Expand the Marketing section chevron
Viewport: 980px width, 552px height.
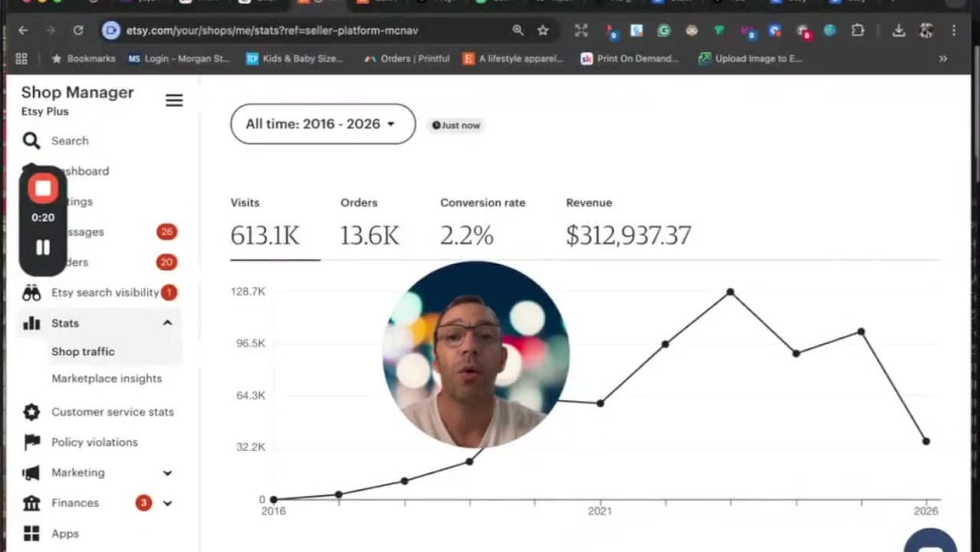(x=168, y=473)
